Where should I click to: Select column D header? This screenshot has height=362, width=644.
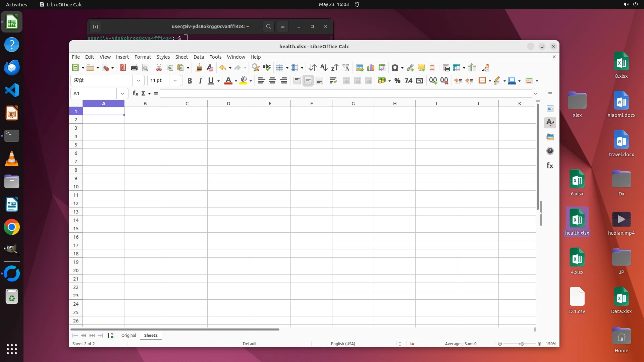[x=228, y=104]
